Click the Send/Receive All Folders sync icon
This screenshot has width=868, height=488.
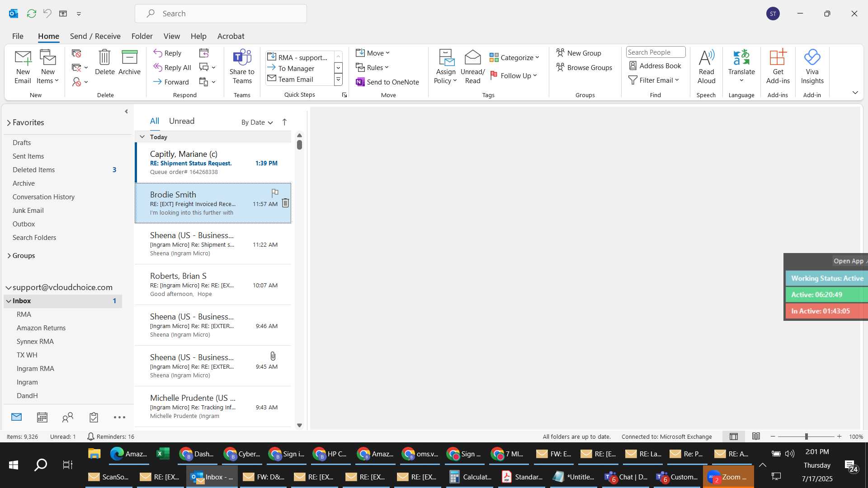pyautogui.click(x=32, y=14)
